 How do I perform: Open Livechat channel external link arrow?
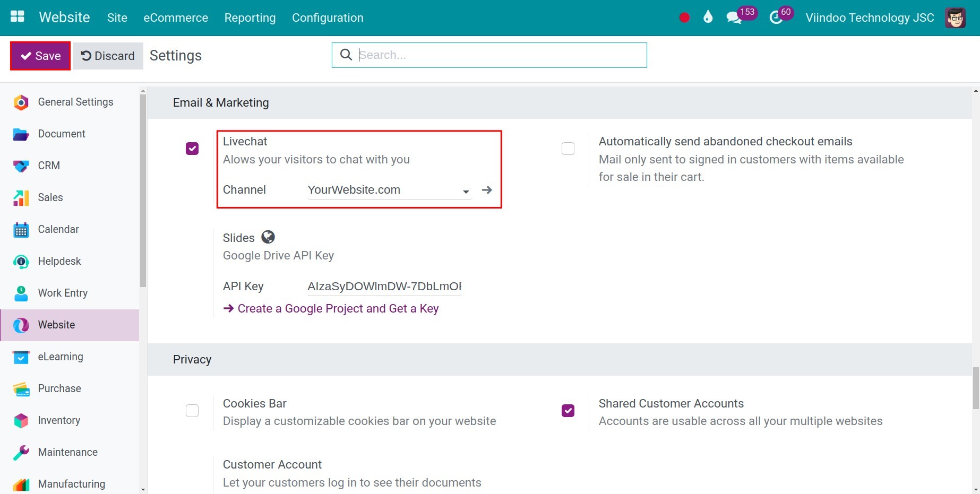487,190
